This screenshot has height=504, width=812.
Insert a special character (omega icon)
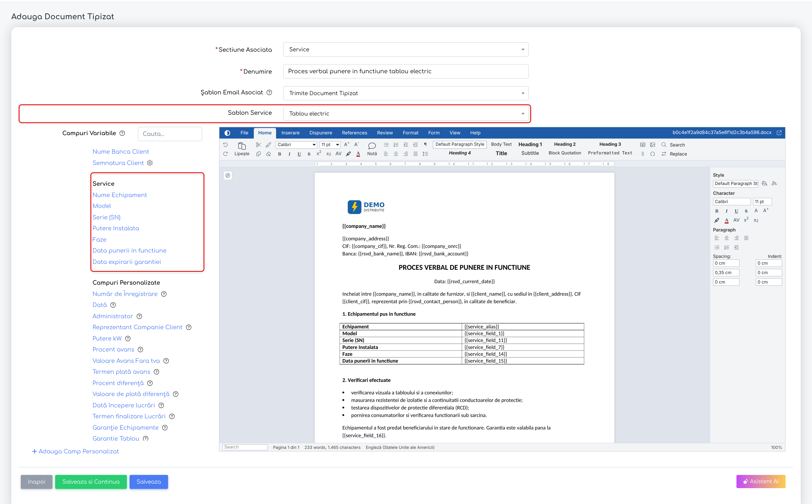click(653, 154)
